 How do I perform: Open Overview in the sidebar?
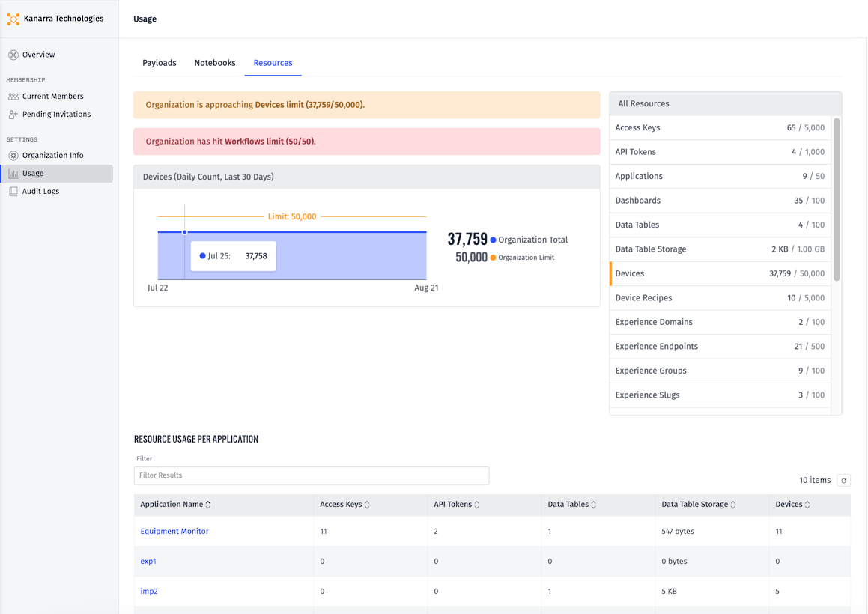[x=39, y=55]
